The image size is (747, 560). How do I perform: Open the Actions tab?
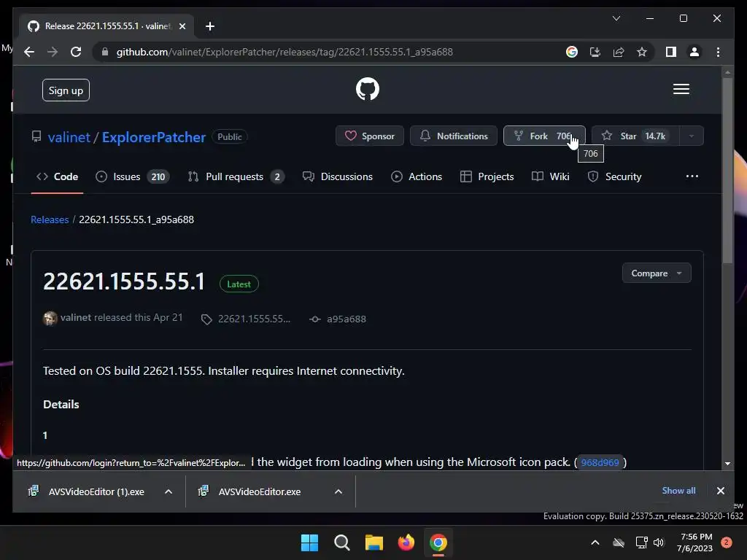coord(417,176)
